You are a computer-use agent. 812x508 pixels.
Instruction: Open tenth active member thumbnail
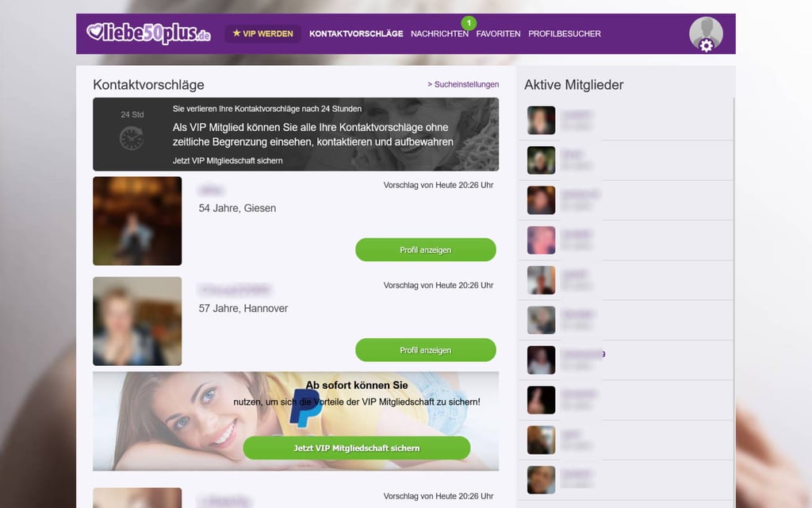click(541, 479)
